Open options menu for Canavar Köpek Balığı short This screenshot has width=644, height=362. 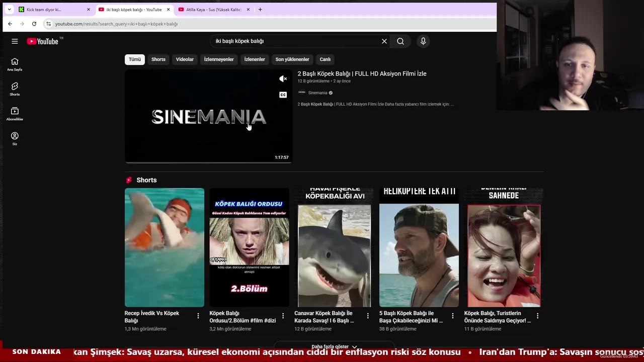click(368, 316)
